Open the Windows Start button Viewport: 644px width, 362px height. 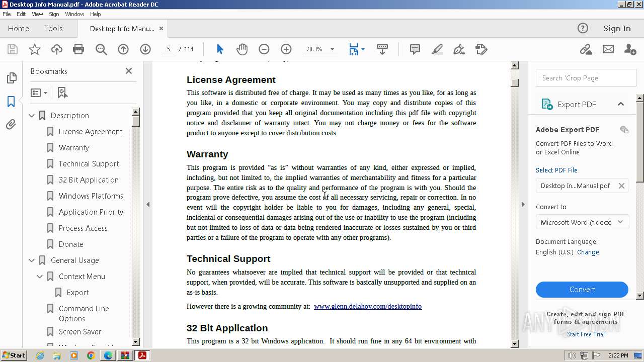pyautogui.click(x=14, y=355)
